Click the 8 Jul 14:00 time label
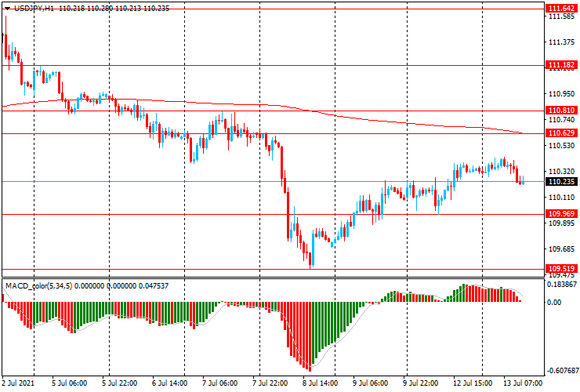The width and height of the screenshot is (580, 392). coord(320,383)
